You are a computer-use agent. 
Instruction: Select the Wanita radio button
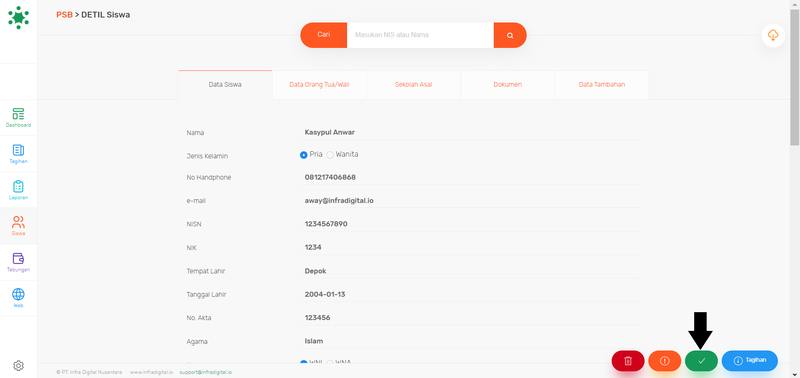(330, 155)
